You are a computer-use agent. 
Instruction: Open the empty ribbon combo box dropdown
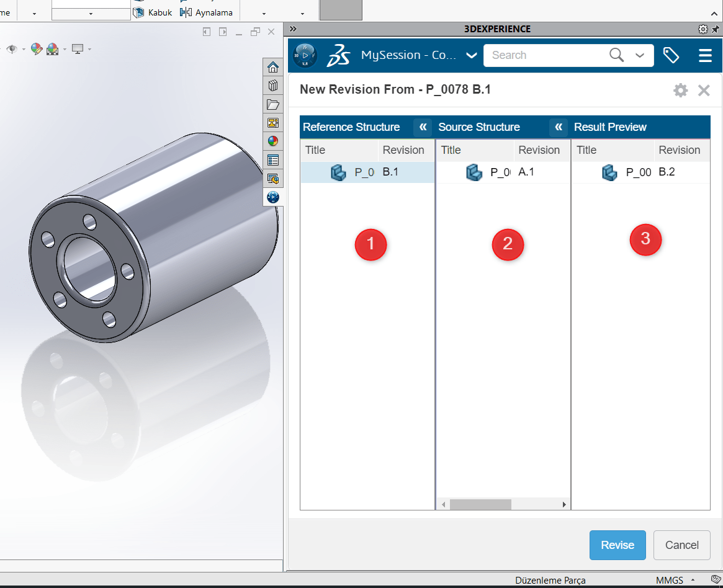point(91,14)
